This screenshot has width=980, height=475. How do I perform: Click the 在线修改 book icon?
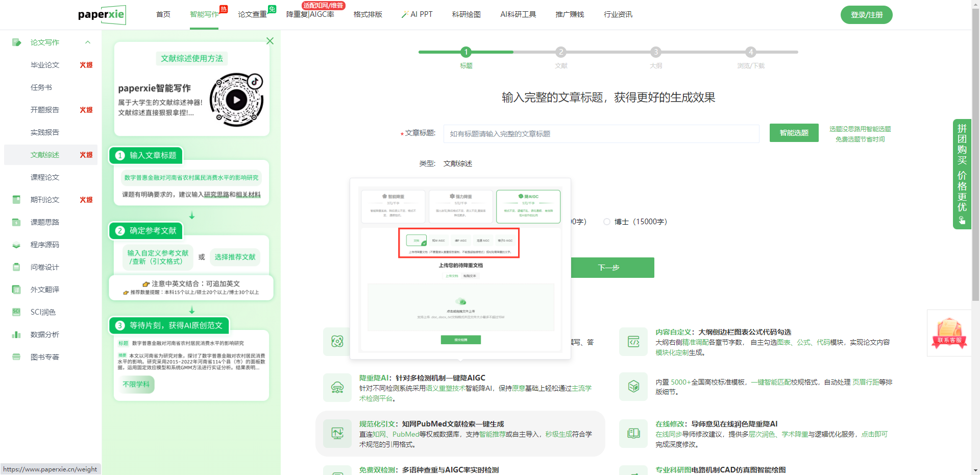coord(633,433)
